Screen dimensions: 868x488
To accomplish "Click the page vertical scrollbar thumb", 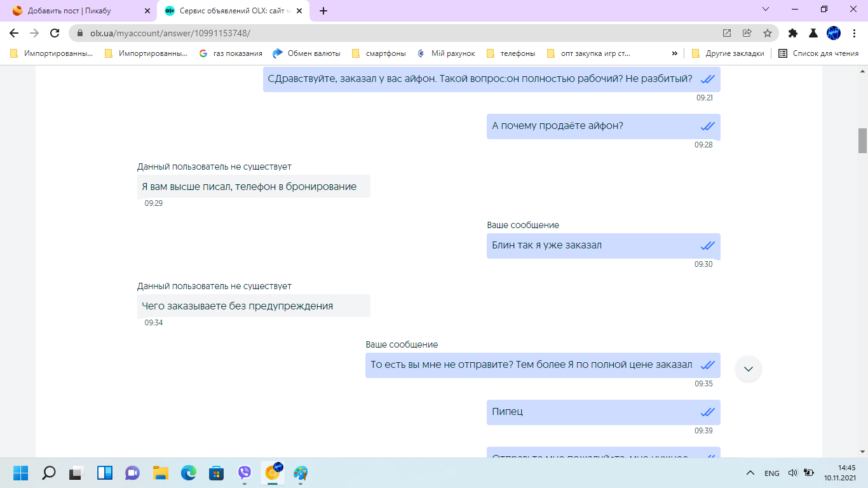I will pos(862,140).
